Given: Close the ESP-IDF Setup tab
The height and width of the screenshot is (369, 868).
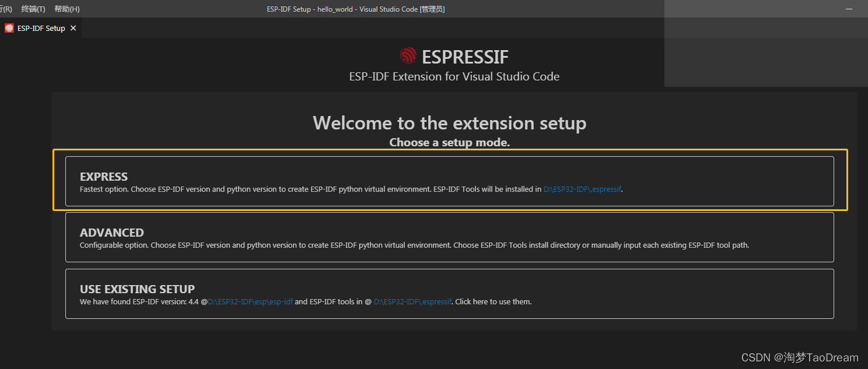Looking at the screenshot, I should pyautogui.click(x=73, y=28).
